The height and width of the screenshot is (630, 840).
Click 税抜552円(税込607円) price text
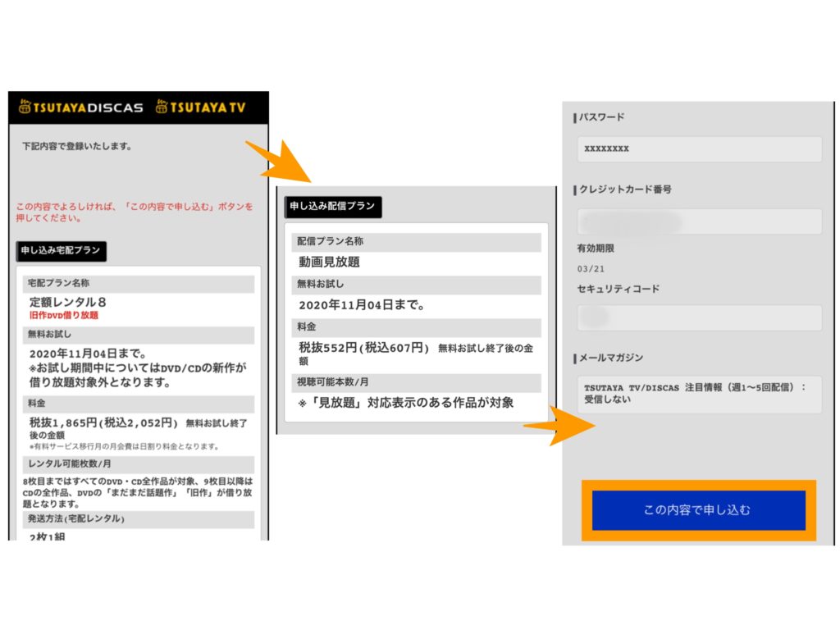point(363,348)
